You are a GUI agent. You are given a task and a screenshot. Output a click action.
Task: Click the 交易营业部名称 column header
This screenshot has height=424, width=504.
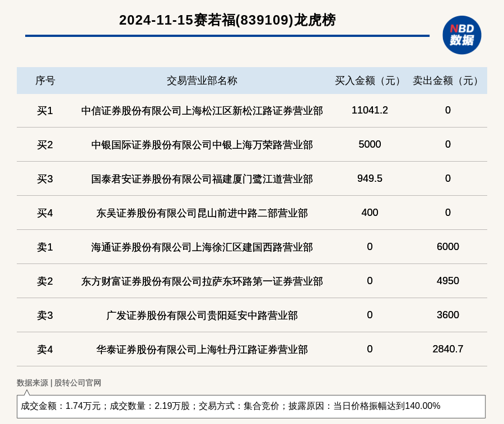(202, 81)
